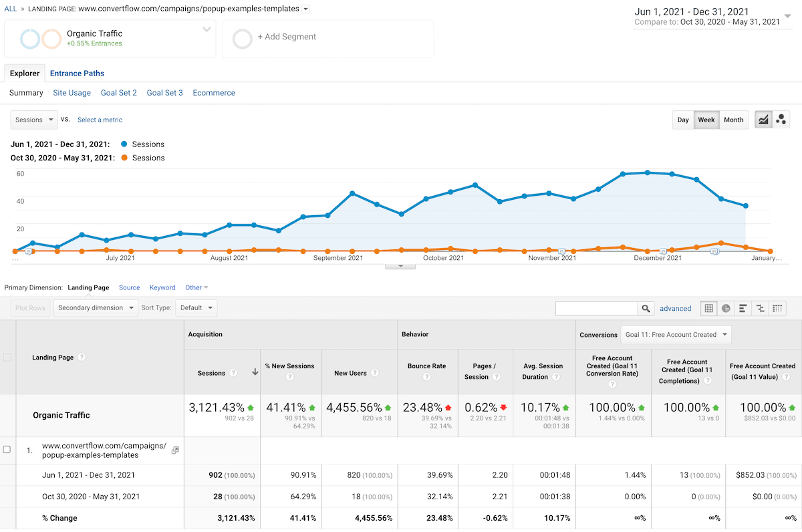Click December 2021 annotation marker on chart

663,252
